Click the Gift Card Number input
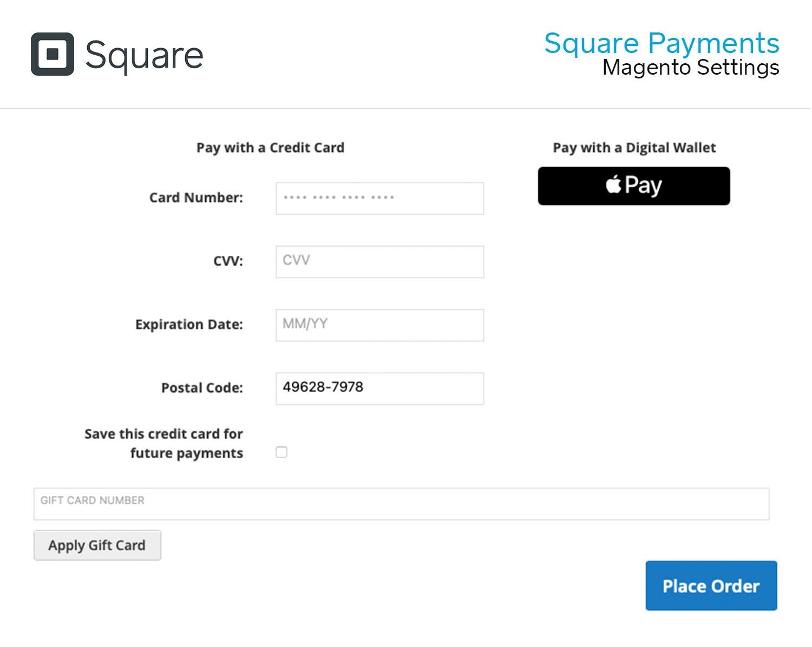Image resolution: width=812 pixels, height=647 pixels. pyautogui.click(x=402, y=503)
